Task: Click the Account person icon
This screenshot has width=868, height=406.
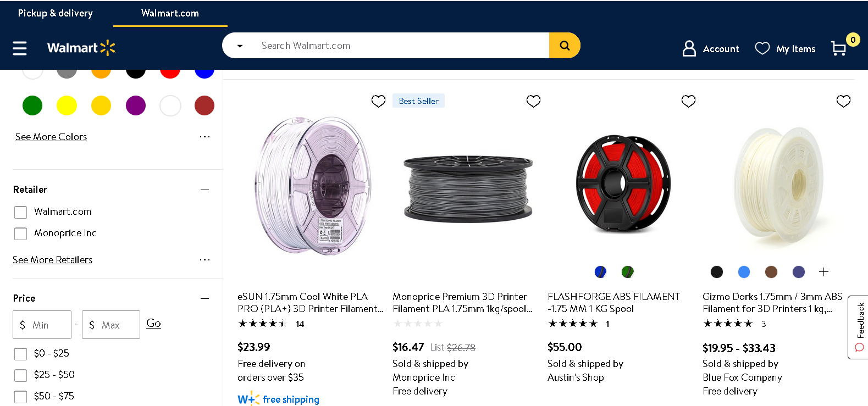Action: pos(689,48)
